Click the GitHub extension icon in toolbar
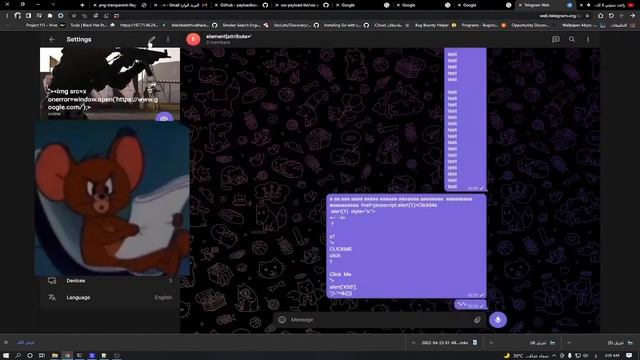 pyautogui.click(x=18, y=16)
